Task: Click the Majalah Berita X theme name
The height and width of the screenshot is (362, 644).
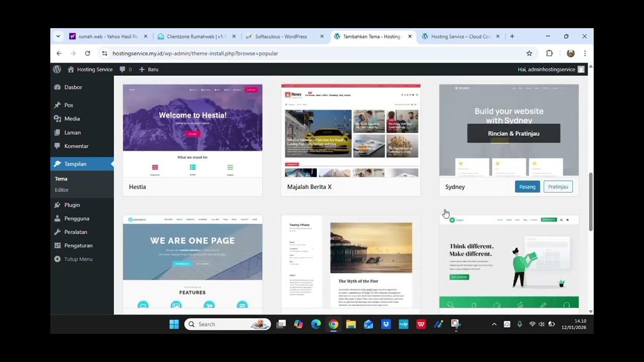Action: (x=309, y=187)
